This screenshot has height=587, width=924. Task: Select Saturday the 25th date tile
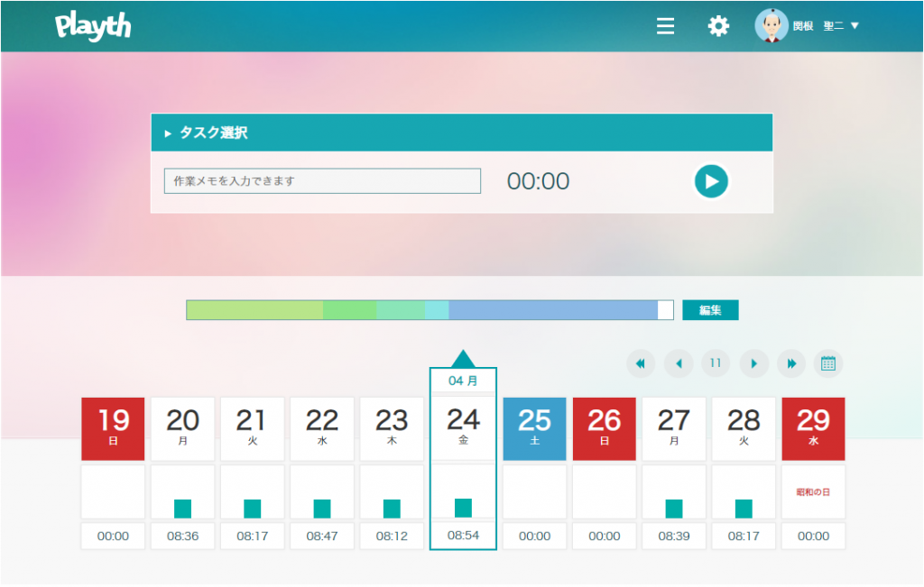point(534,428)
